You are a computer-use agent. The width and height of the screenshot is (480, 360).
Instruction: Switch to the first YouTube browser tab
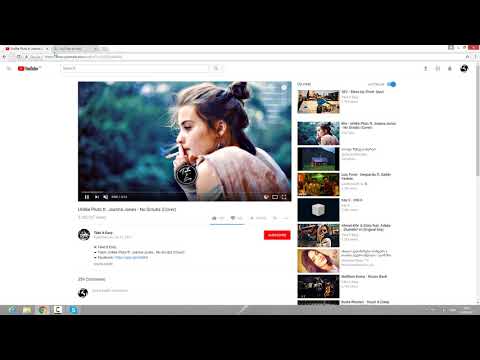(26, 49)
